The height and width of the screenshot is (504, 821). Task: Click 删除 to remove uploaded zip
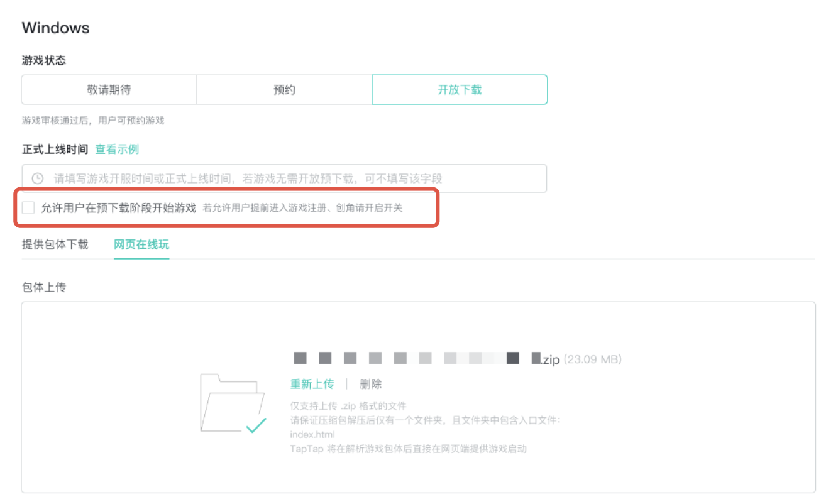(x=370, y=384)
